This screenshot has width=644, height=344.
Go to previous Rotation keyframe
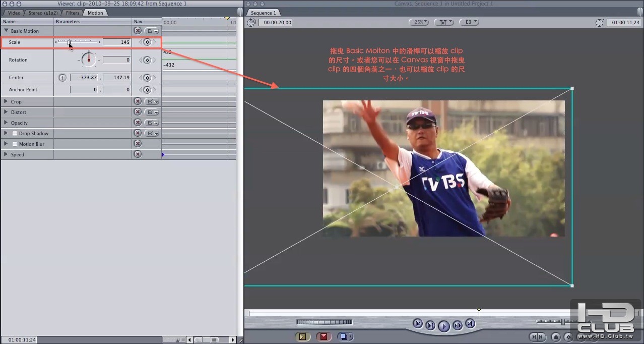pyautogui.click(x=141, y=60)
